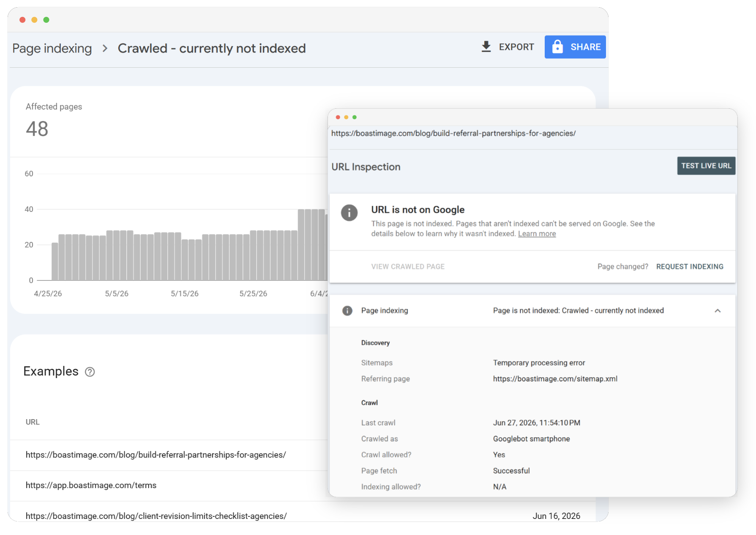Image resolution: width=756 pixels, height=535 pixels.
Task: Click the Temporary processing error value
Action: [x=539, y=363]
